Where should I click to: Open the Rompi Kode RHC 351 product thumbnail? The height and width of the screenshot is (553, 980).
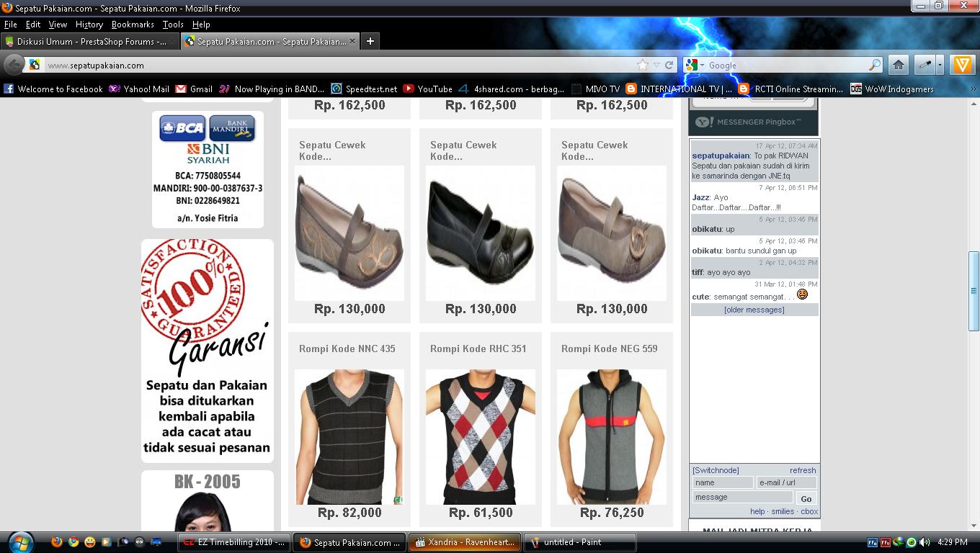click(481, 437)
